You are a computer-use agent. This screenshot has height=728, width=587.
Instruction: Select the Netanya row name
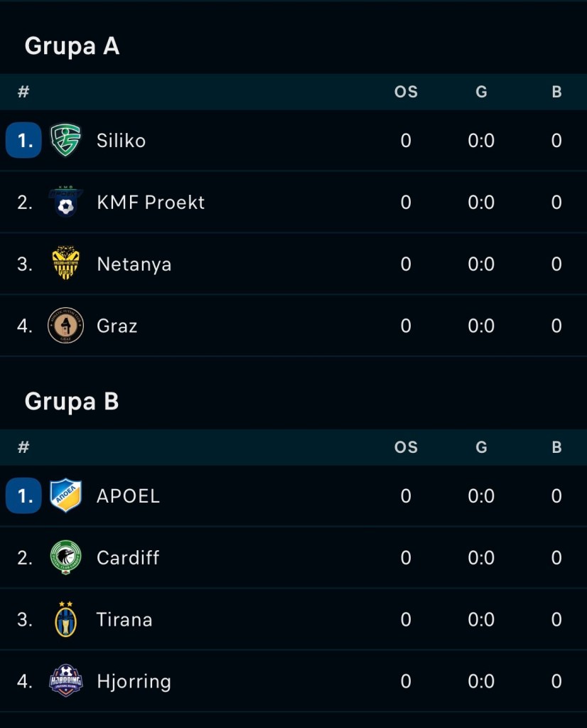pyautogui.click(x=134, y=264)
